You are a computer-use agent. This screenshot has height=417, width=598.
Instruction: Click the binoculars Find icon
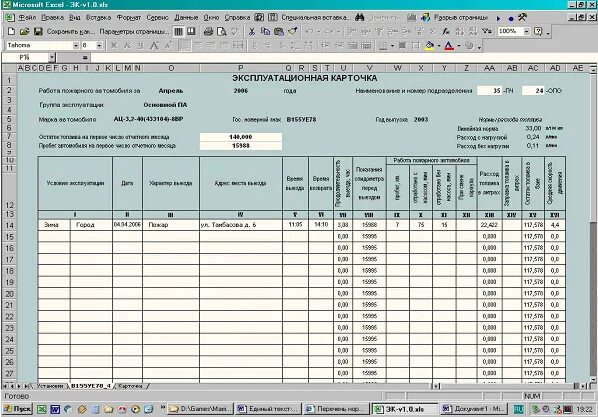(359, 18)
